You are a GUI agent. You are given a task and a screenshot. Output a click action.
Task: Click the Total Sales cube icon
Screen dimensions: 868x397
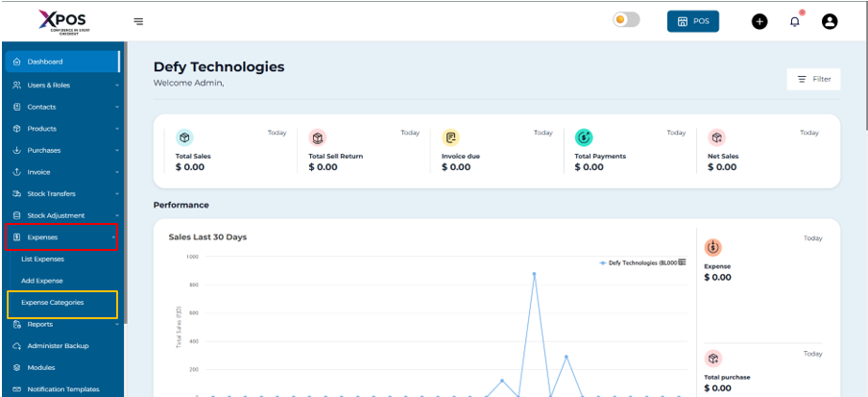184,137
